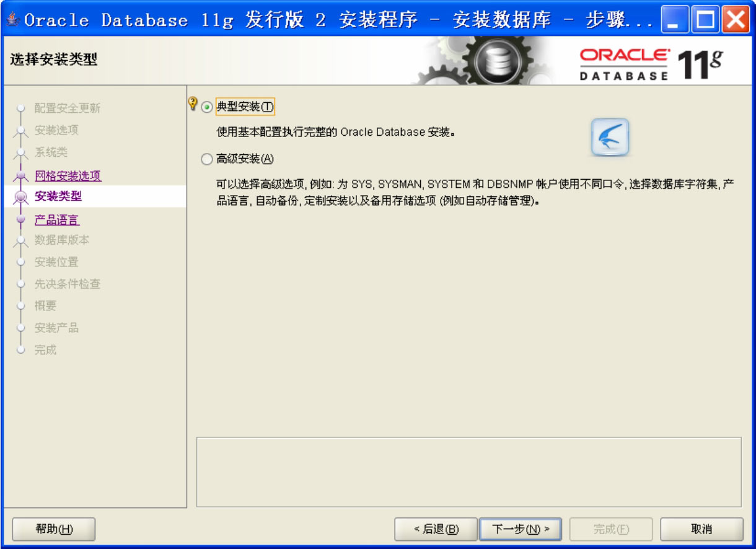Screen dimensions: 756x549
Task: Maximize the installer window
Action: pos(706,19)
